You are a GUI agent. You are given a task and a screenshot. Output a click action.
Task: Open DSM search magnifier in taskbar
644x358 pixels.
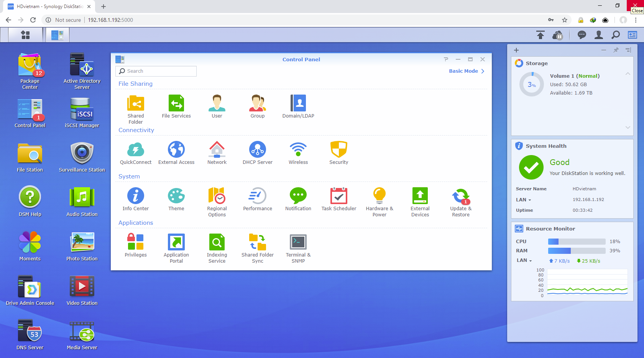click(x=616, y=35)
